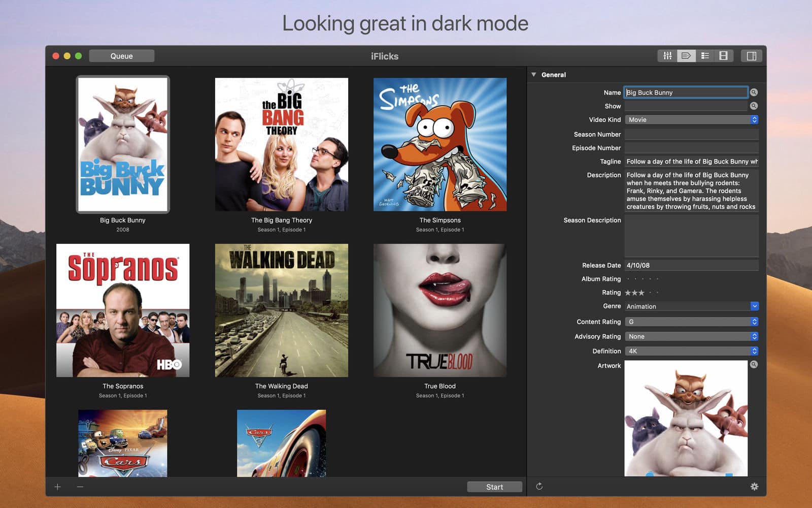Click the lookup icon beside Show field
This screenshot has width=812, height=508.
(x=754, y=106)
